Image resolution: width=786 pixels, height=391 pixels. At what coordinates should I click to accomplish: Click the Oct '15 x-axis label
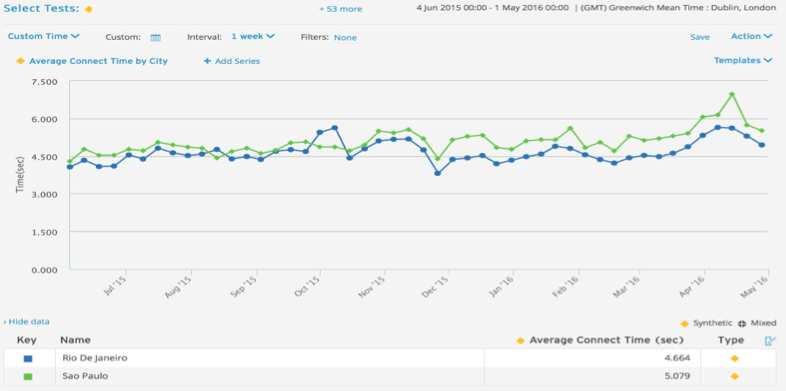point(308,287)
